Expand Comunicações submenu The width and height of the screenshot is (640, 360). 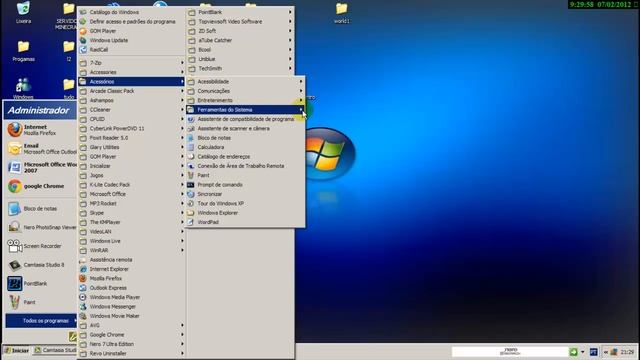coord(245,91)
